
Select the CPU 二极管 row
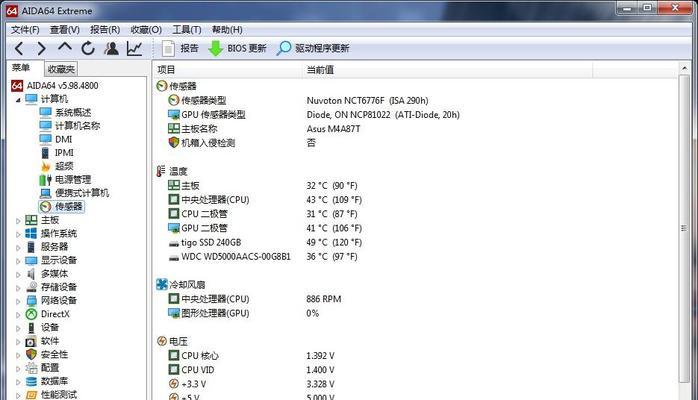point(417,214)
